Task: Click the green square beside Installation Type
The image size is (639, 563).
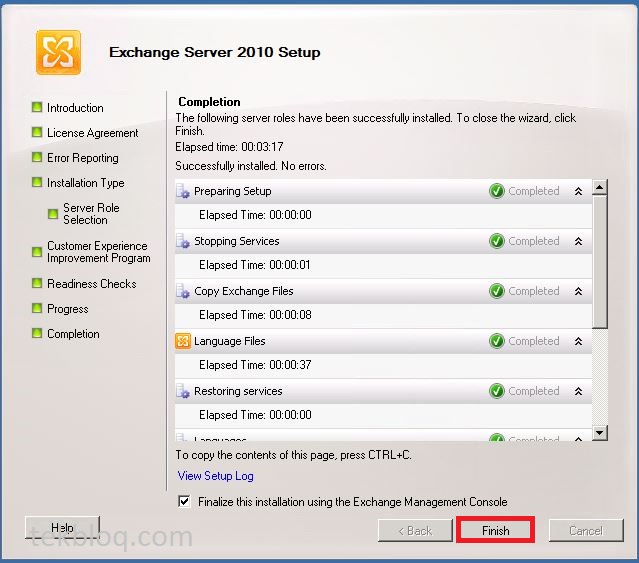Action: [37, 182]
